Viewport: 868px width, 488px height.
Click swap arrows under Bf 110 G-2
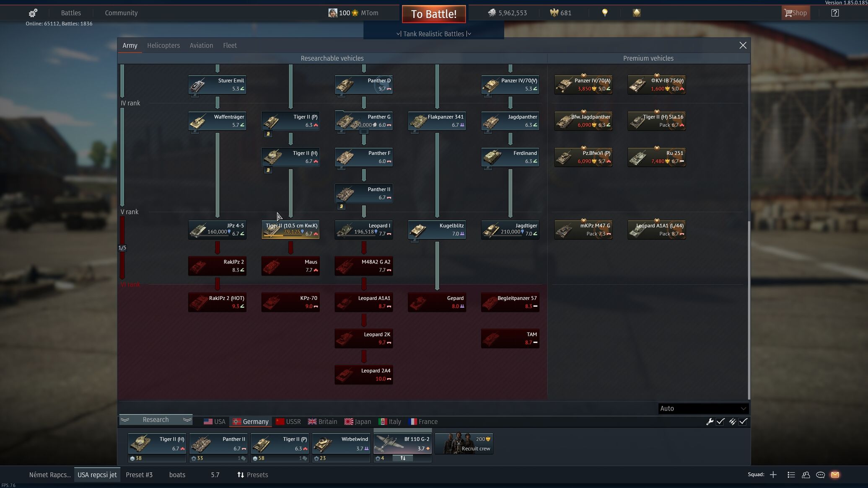coord(403,458)
